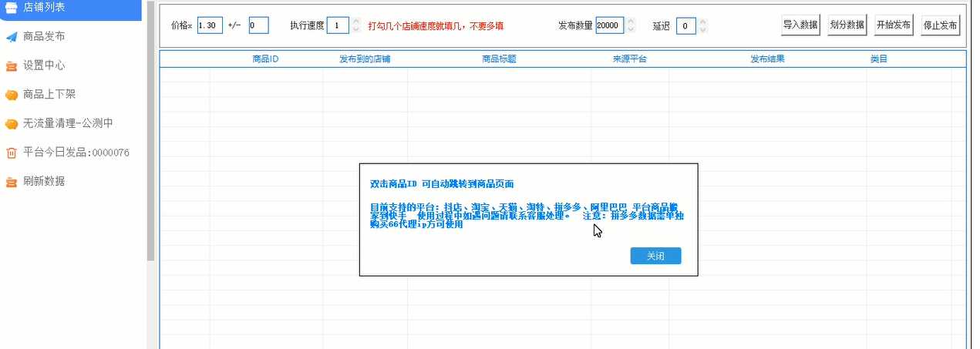Adjust 延迟 value using the spinner arrows

[x=703, y=22]
